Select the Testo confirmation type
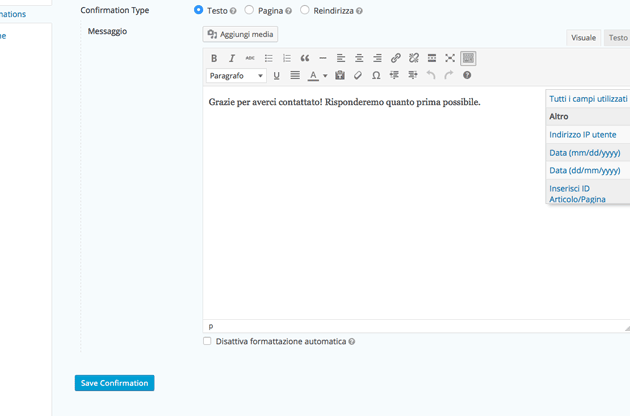 198,10
